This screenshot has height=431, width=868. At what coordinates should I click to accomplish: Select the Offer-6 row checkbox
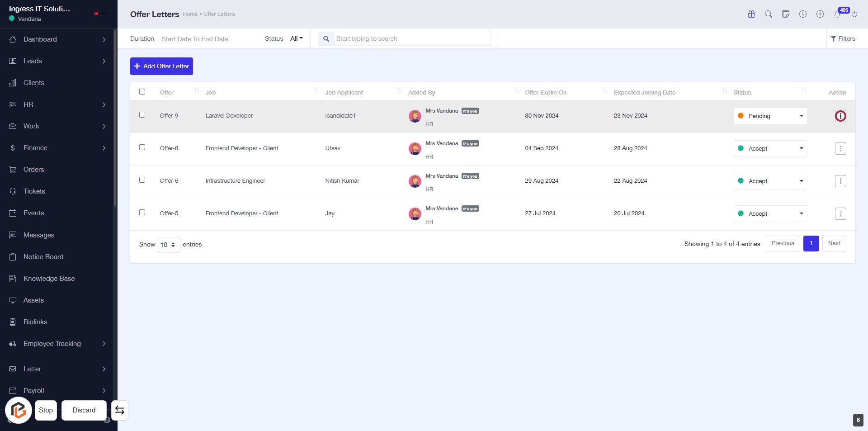point(142,180)
